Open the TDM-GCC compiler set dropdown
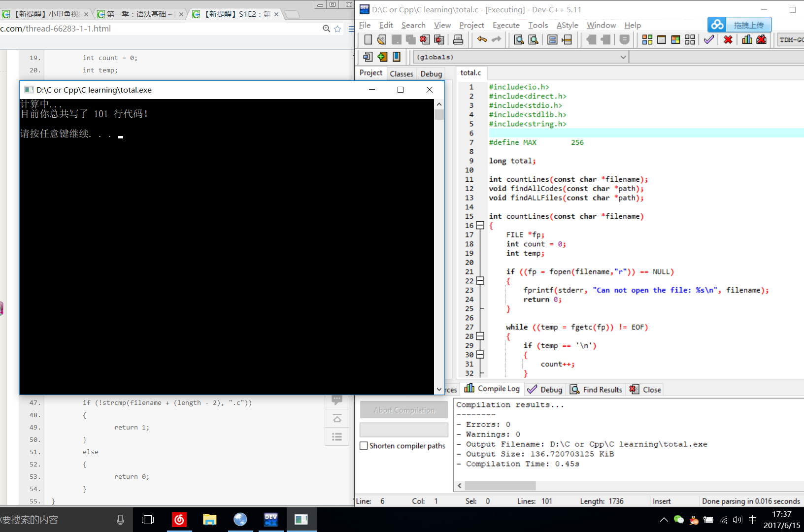804x532 pixels. coord(791,40)
